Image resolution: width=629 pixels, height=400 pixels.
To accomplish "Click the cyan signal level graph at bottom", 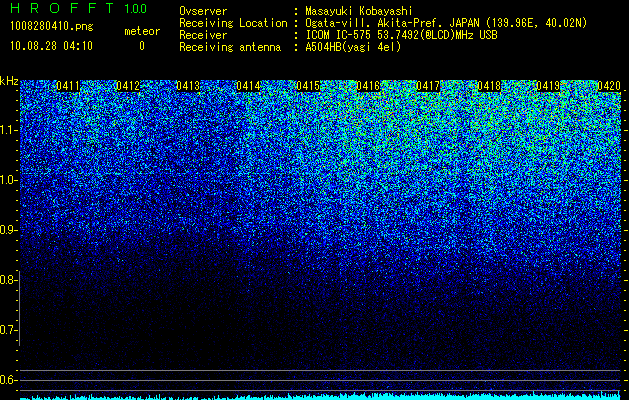I will [x=321, y=396].
